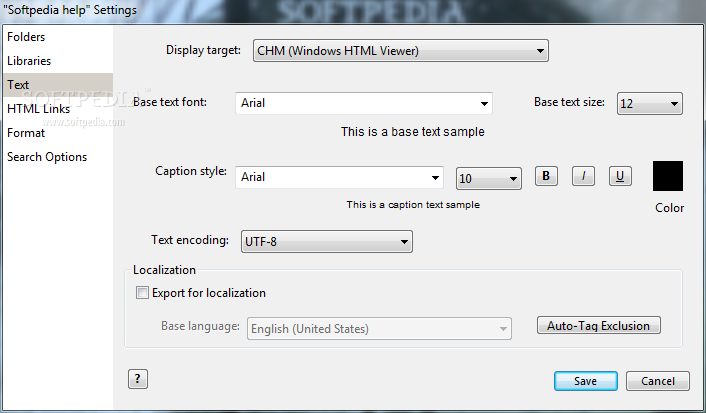This screenshot has height=413, width=706.
Task: Go to the Format settings page
Action: click(x=26, y=133)
